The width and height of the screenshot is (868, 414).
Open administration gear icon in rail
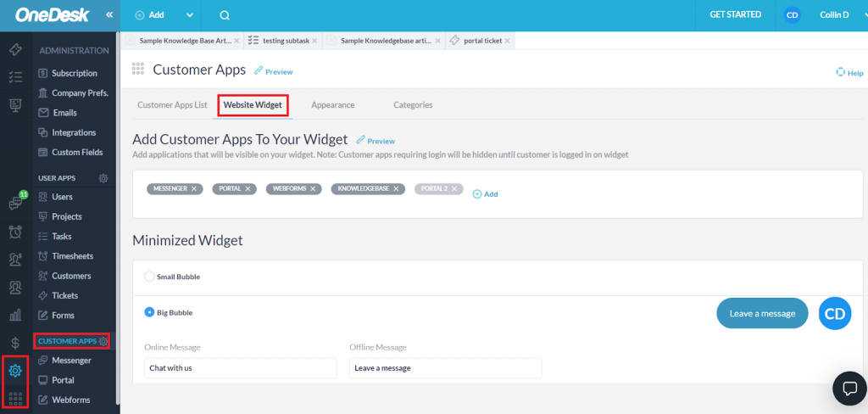(15, 370)
